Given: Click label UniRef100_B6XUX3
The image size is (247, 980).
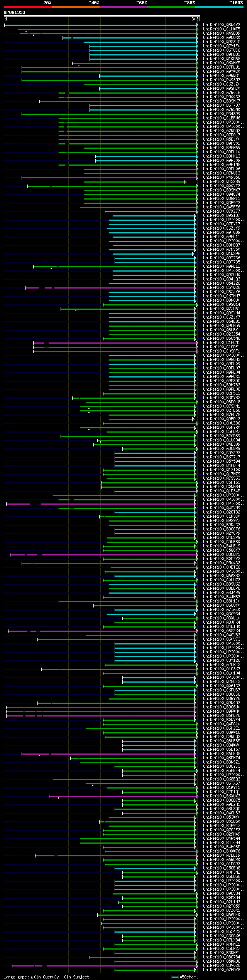Looking at the screenshot, I should (x=222, y=796).
